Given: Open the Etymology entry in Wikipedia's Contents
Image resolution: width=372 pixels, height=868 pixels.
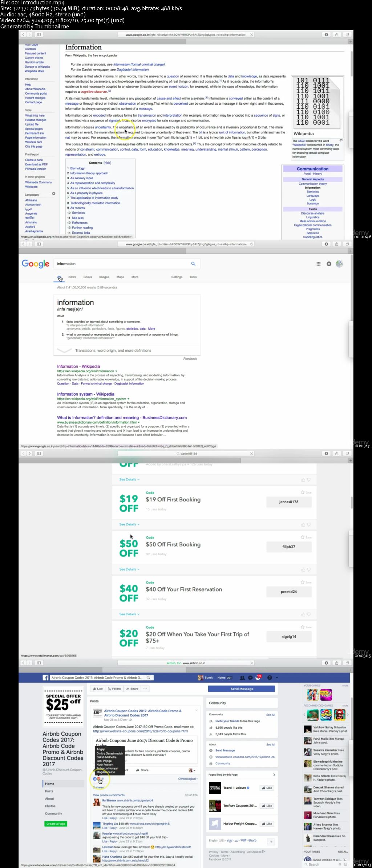Looking at the screenshot, I should 77,168.
